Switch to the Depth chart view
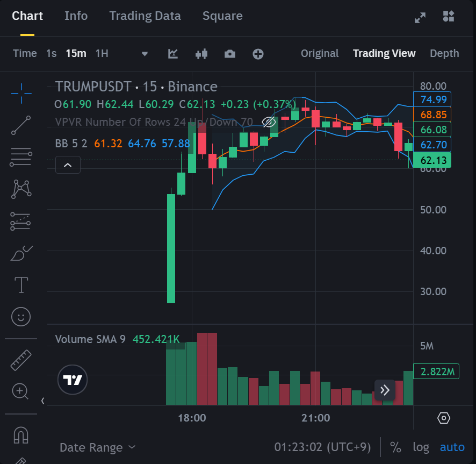Viewport: 476px width, 464px height. [444, 53]
